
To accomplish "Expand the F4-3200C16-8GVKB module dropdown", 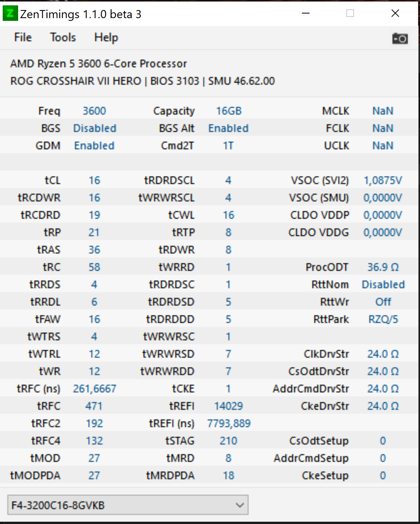I will tap(127, 505).
